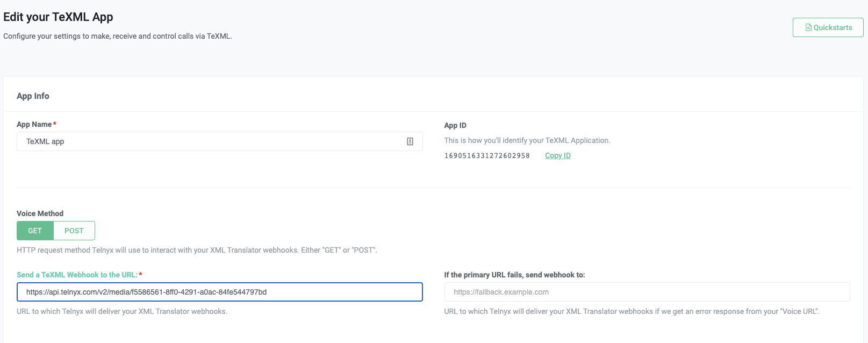Click the App Name field label
The height and width of the screenshot is (343, 868).
34,124
